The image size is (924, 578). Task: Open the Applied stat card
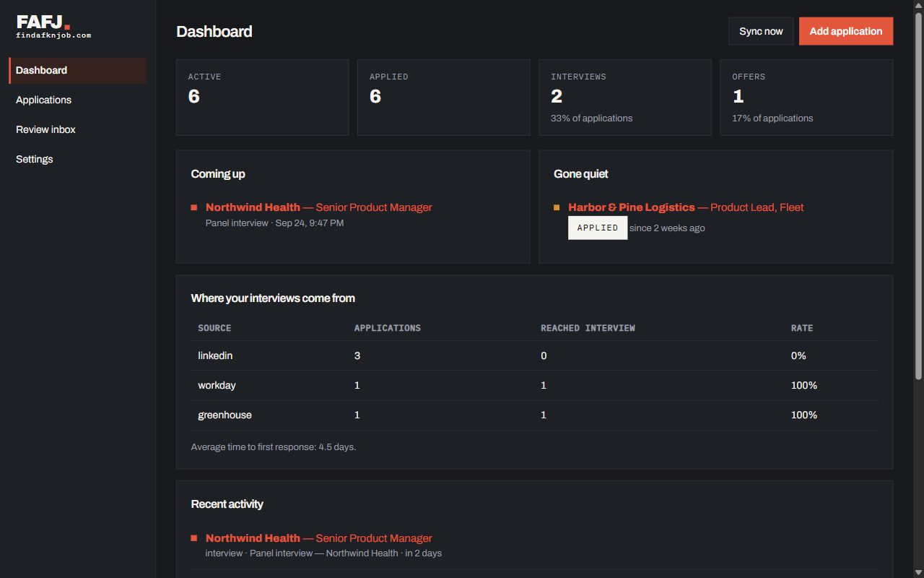click(444, 98)
